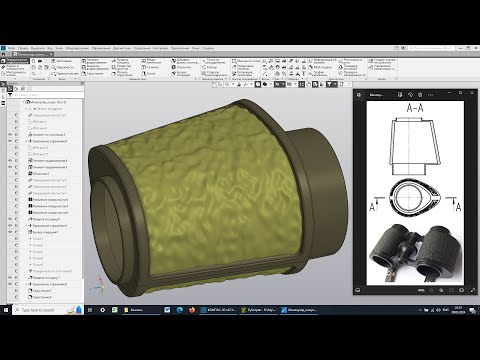480x360 pixels.
Task: Select the Уклон draft tool
Action: 148,73
